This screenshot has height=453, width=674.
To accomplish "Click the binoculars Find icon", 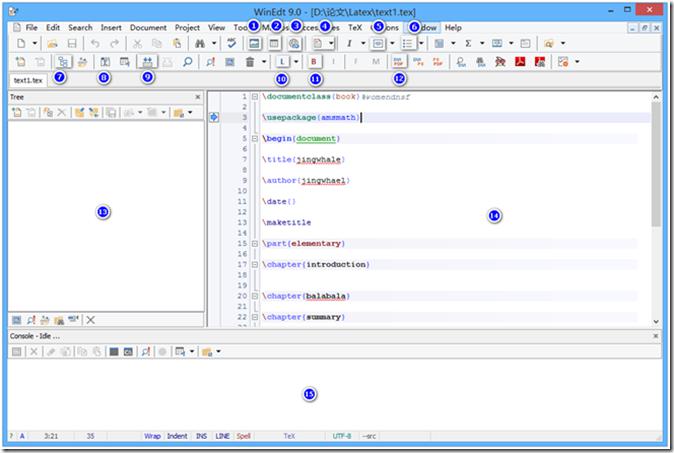I will (x=200, y=43).
